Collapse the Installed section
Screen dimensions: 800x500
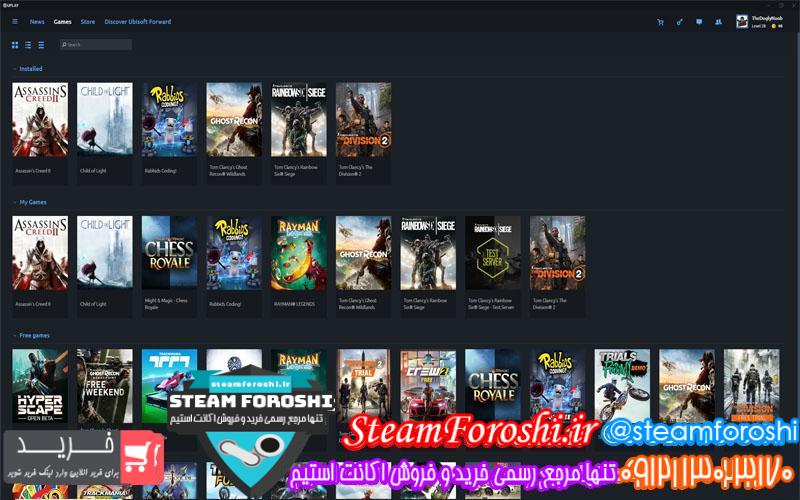point(14,69)
